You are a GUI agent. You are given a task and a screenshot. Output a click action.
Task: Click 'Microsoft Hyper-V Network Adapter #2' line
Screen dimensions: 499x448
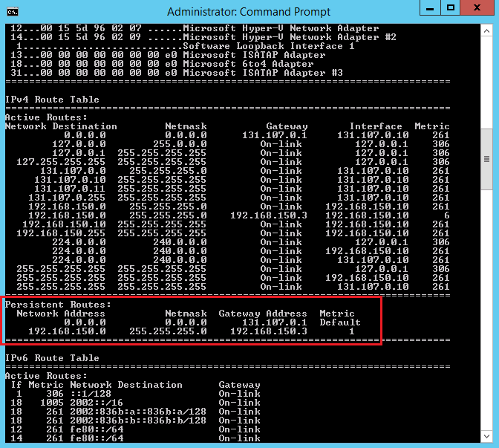point(290,37)
